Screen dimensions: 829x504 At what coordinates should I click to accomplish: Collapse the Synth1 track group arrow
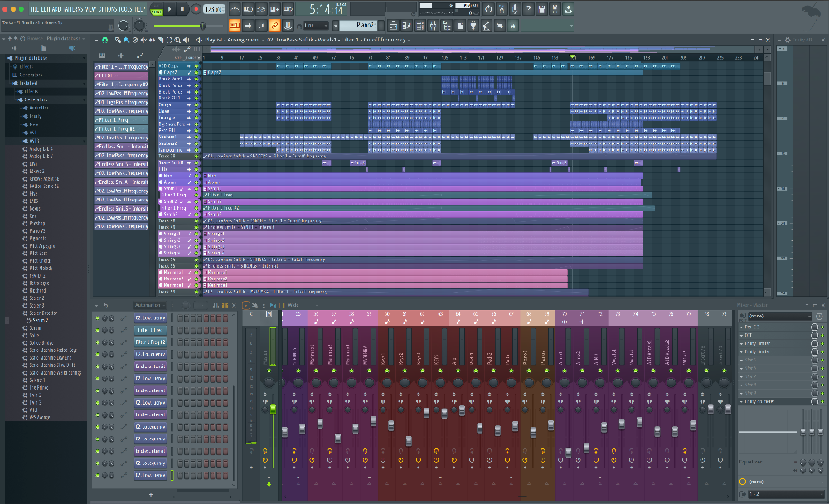pyautogui.click(x=189, y=189)
